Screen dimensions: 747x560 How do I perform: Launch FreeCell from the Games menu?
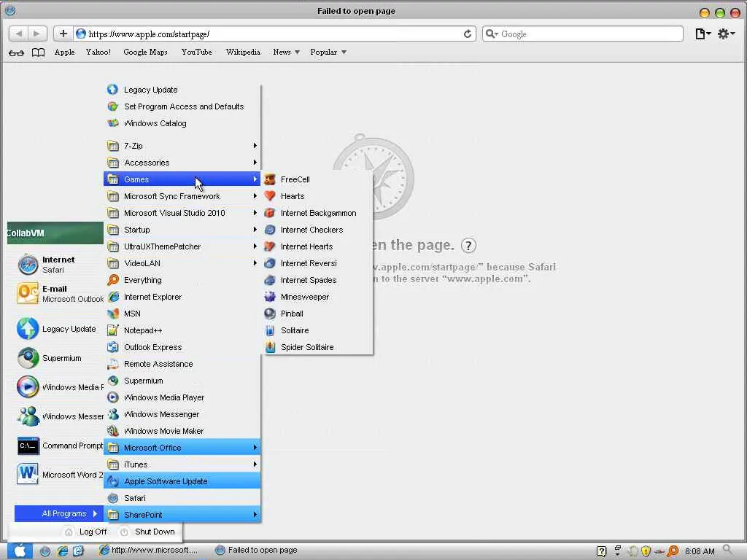317,179
